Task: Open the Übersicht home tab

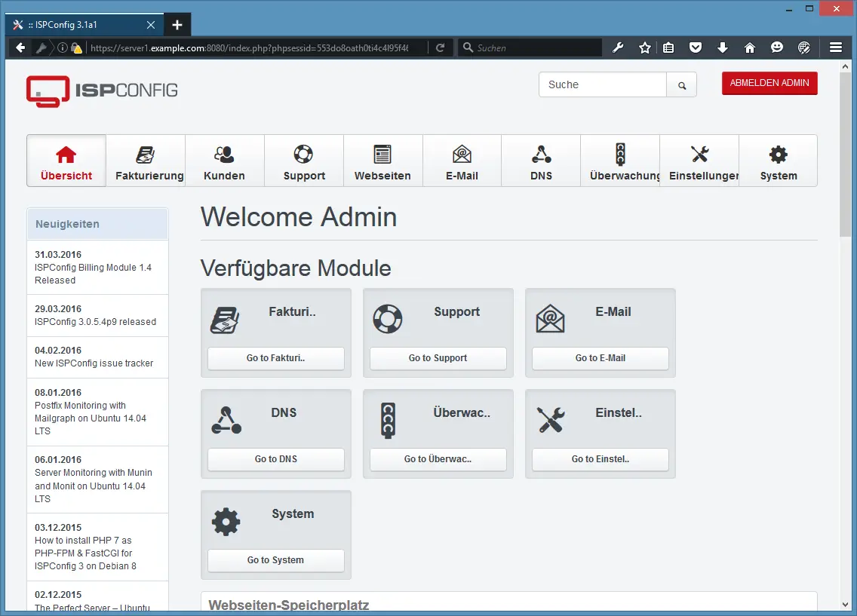Action: click(x=66, y=161)
